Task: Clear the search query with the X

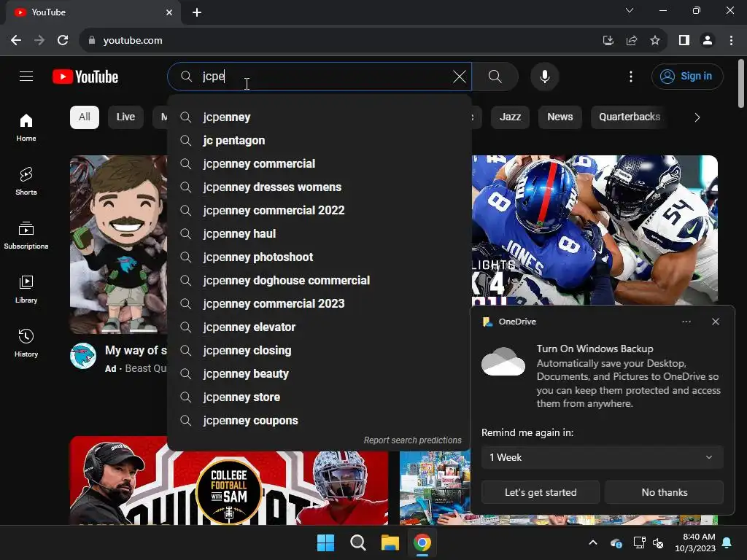Action: point(460,76)
